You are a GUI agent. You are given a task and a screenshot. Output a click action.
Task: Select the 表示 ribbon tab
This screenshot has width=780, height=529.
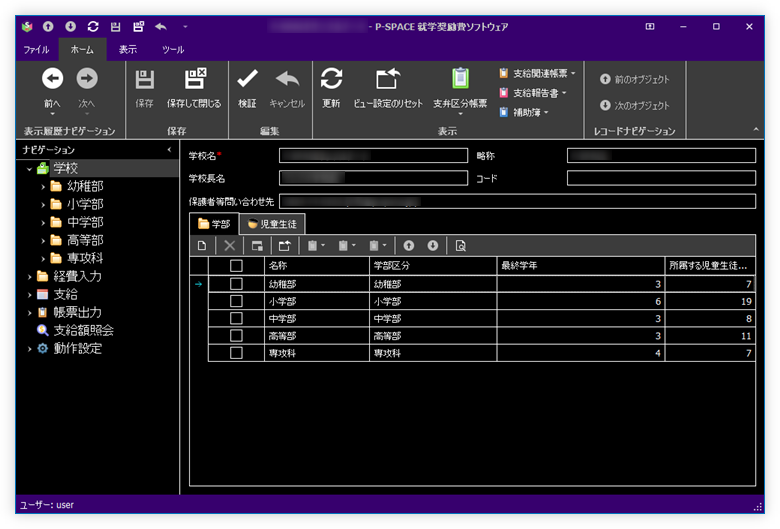[x=127, y=50]
